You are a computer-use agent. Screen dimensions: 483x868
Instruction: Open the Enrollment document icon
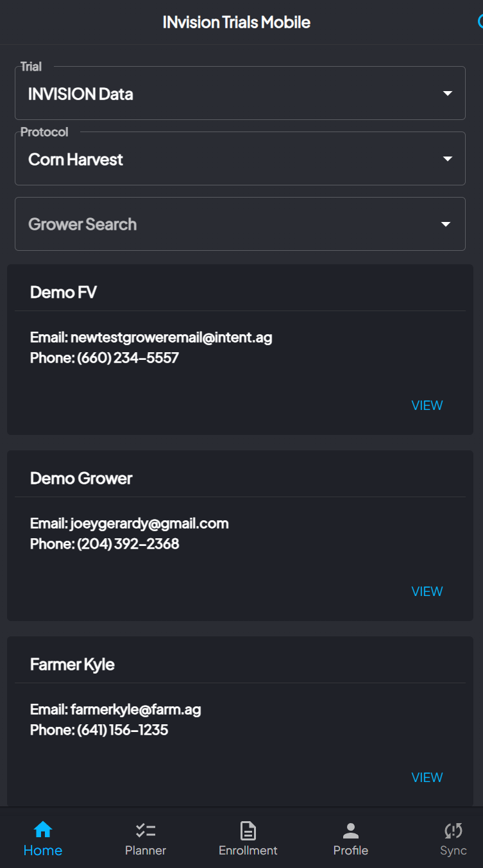click(x=248, y=831)
